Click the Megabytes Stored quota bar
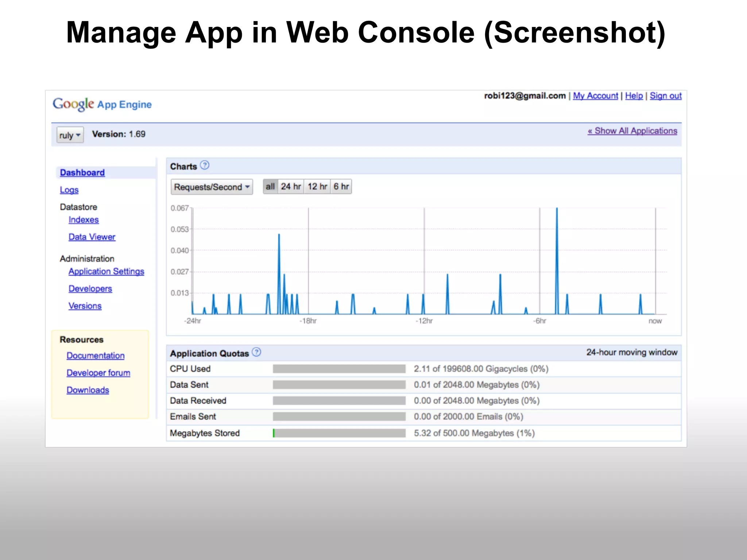This screenshot has height=560, width=747. pos(339,433)
